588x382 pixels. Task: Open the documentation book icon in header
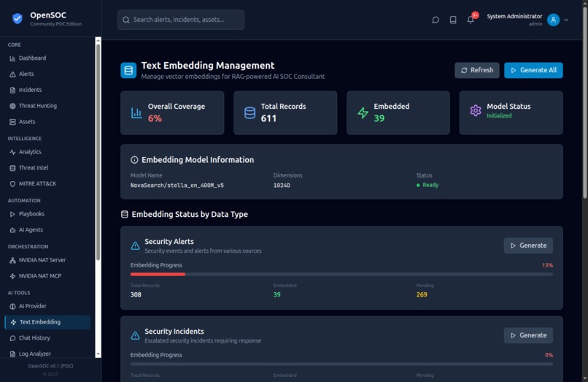pos(453,20)
